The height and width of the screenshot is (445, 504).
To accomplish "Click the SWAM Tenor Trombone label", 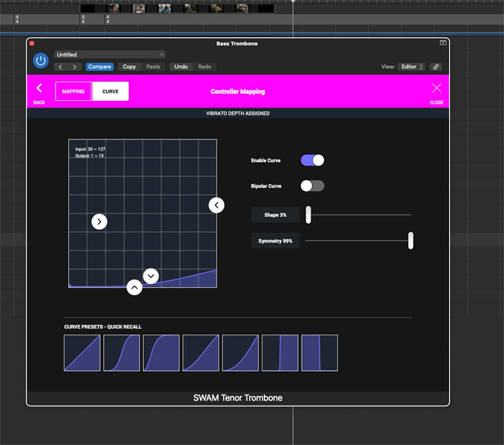I will pos(238,398).
